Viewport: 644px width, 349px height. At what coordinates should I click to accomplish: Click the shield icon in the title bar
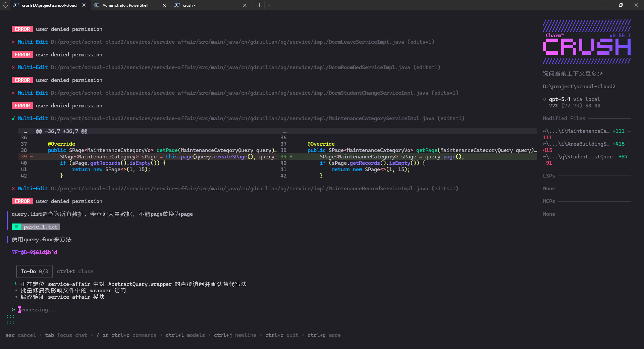click(x=5, y=5)
